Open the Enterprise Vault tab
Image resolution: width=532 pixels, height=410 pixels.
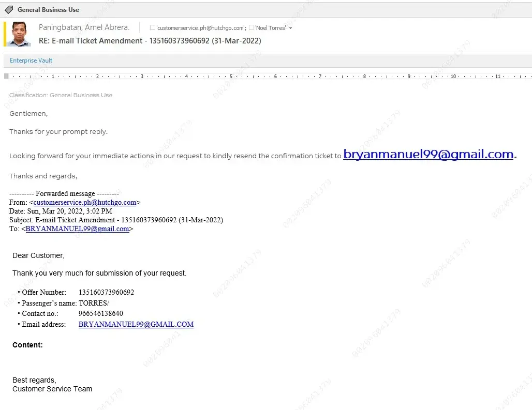click(x=31, y=60)
